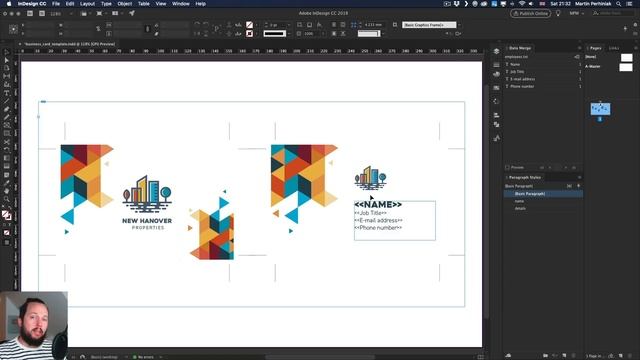Select the Hand tool
640x360 pixels.
[7, 191]
